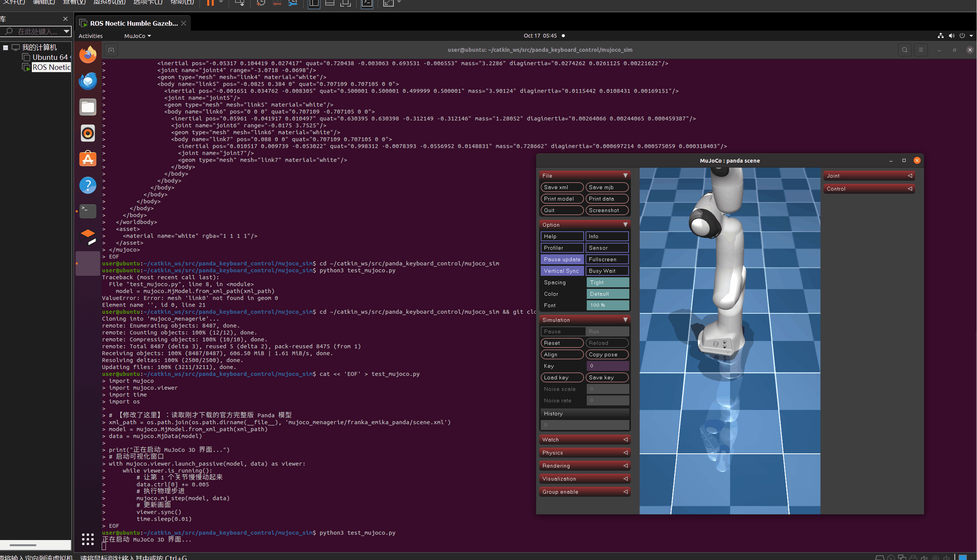Enable Busy Wait option
Screen dimensions: 977x560
[607, 271]
